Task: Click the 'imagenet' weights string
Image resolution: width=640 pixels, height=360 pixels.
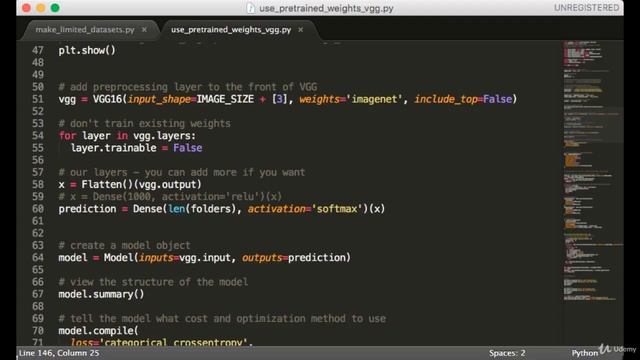Action: pos(374,99)
